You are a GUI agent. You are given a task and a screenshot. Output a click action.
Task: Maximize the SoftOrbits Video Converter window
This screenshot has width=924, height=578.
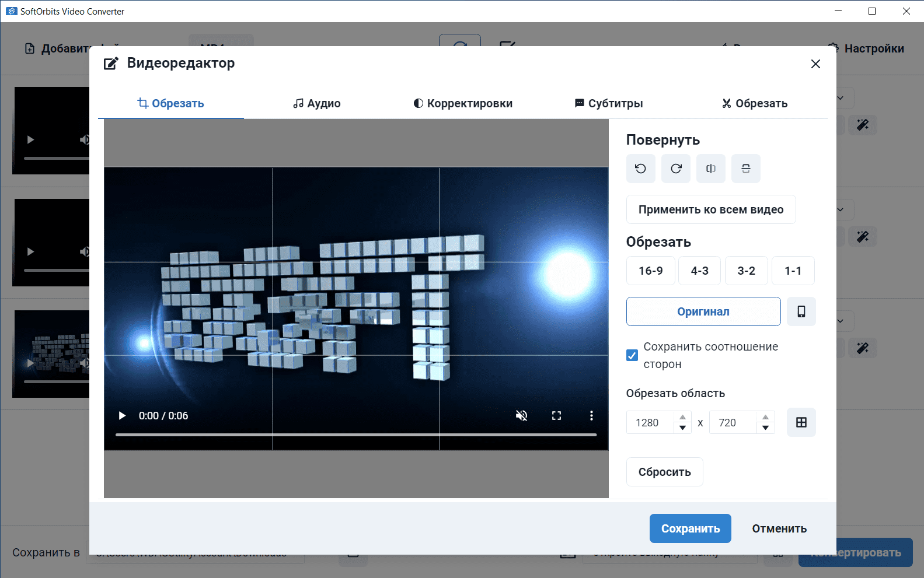(x=872, y=11)
